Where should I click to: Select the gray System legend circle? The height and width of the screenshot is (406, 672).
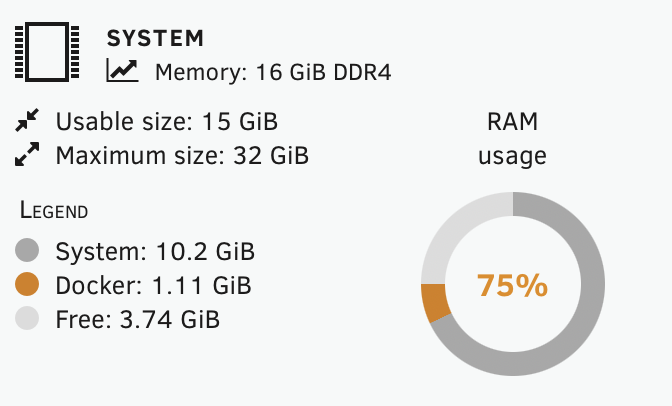click(27, 250)
